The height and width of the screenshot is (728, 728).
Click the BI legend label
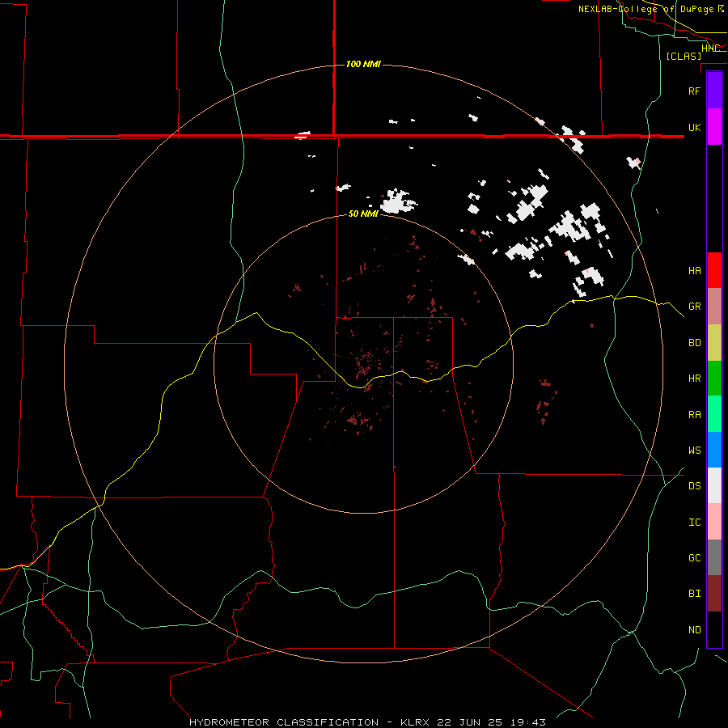[x=694, y=594]
